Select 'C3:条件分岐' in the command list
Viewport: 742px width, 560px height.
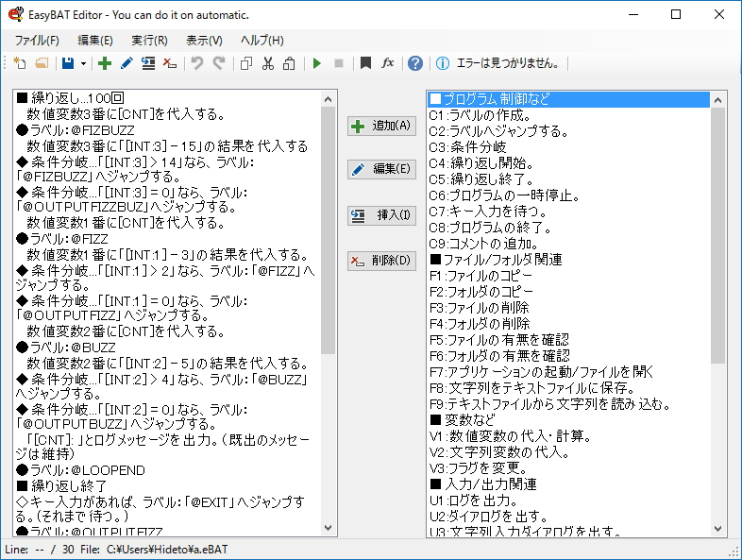pos(467,146)
